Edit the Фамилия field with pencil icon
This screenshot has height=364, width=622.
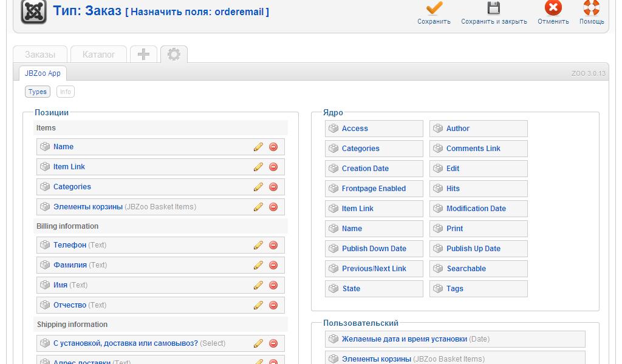coord(258,265)
